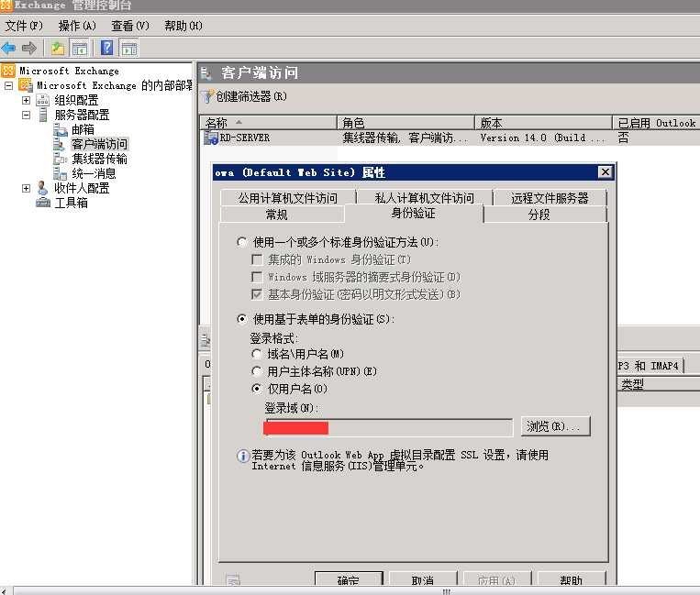Screen dimensions: 700x595
Task: Click the on-premises Microsoft Exchange node icon
Action: [26, 85]
